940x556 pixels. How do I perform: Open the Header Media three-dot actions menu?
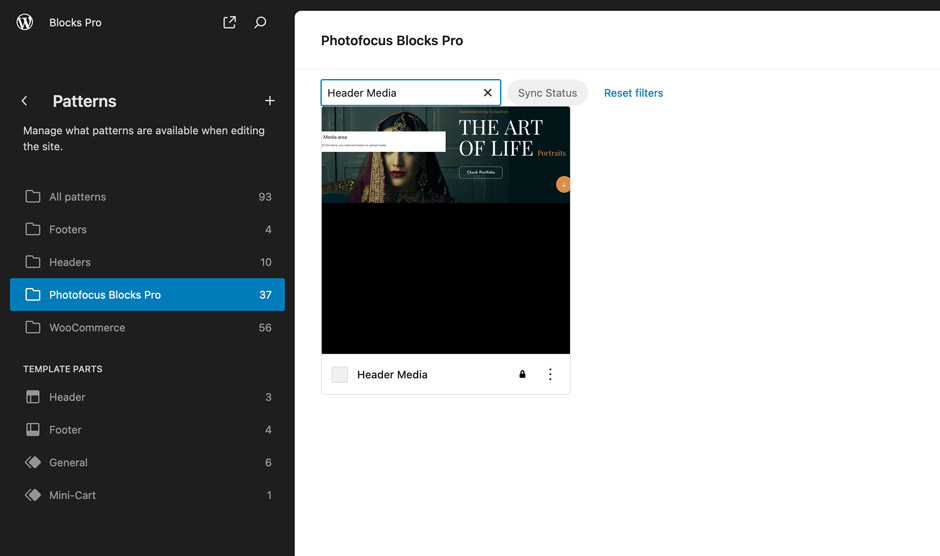click(x=550, y=375)
